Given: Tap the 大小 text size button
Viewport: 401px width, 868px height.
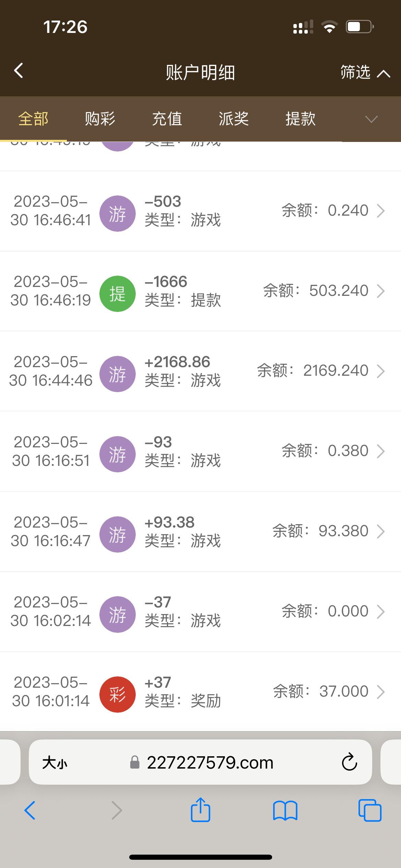Looking at the screenshot, I should coord(55,763).
